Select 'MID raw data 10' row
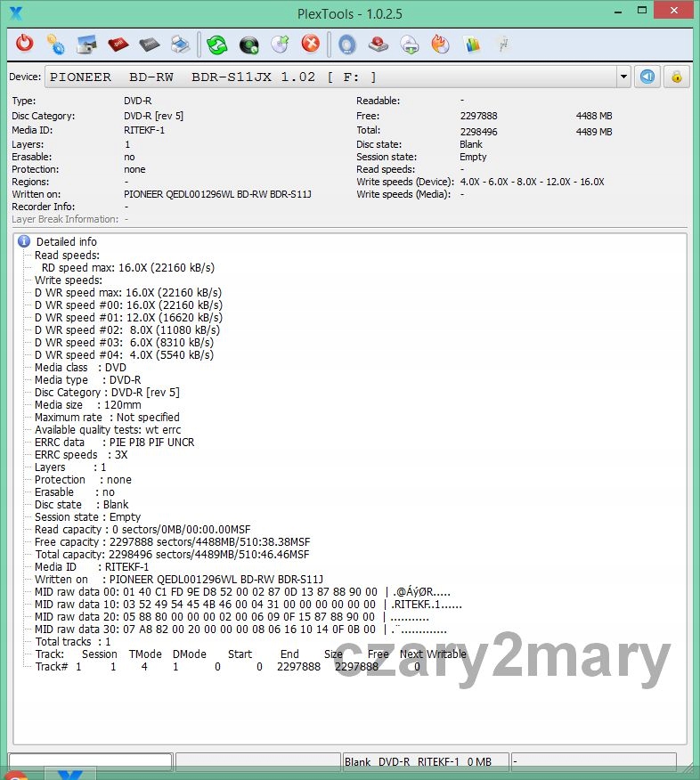The height and width of the screenshot is (780, 700). click(248, 605)
